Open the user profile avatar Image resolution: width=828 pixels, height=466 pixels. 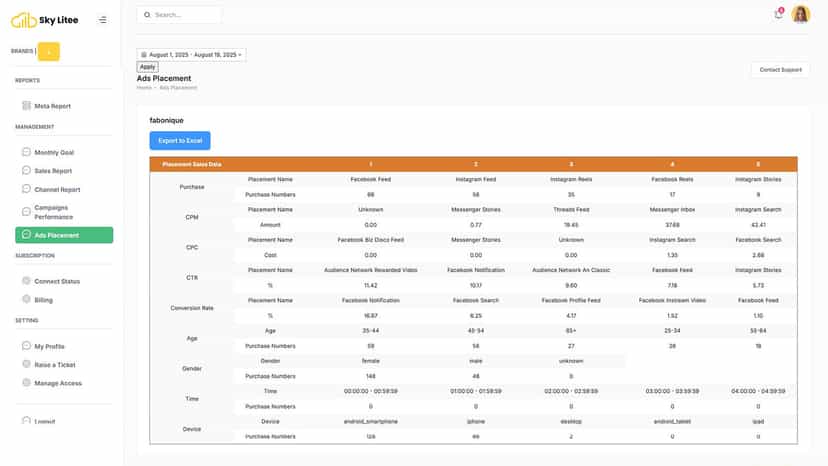[801, 14]
